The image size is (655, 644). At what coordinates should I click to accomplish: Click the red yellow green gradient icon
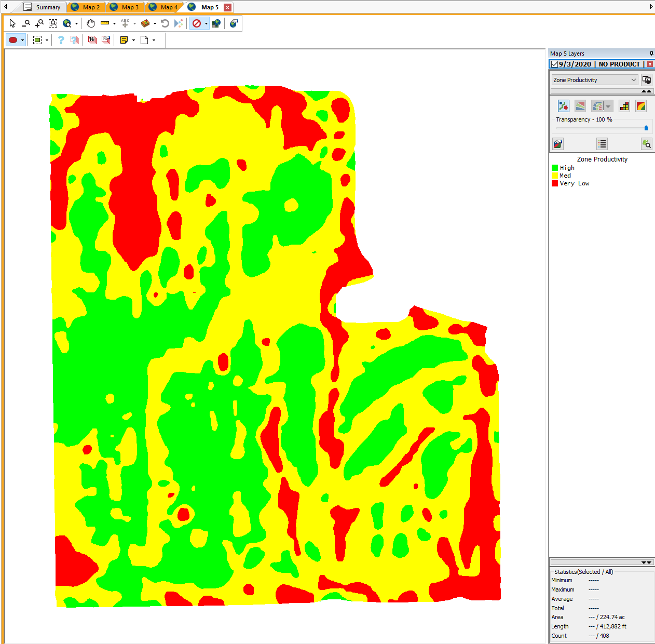pos(641,106)
